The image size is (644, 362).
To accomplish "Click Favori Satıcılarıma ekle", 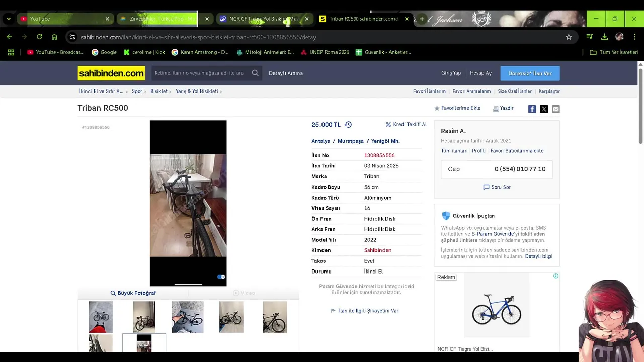I will (x=517, y=151).
